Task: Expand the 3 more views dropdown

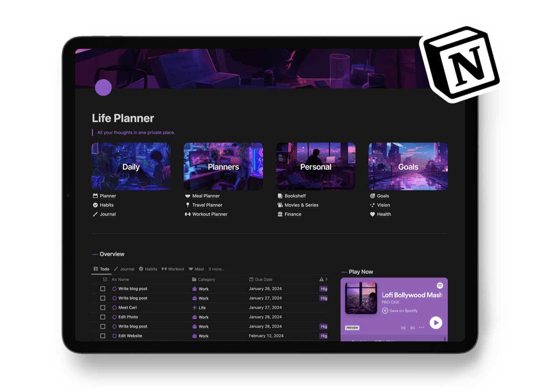Action: (x=217, y=269)
